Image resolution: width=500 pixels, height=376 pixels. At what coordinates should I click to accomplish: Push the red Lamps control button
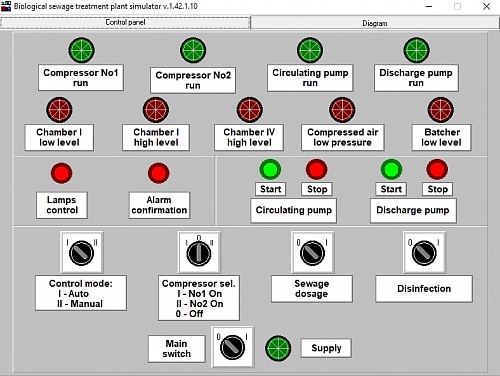[61, 173]
